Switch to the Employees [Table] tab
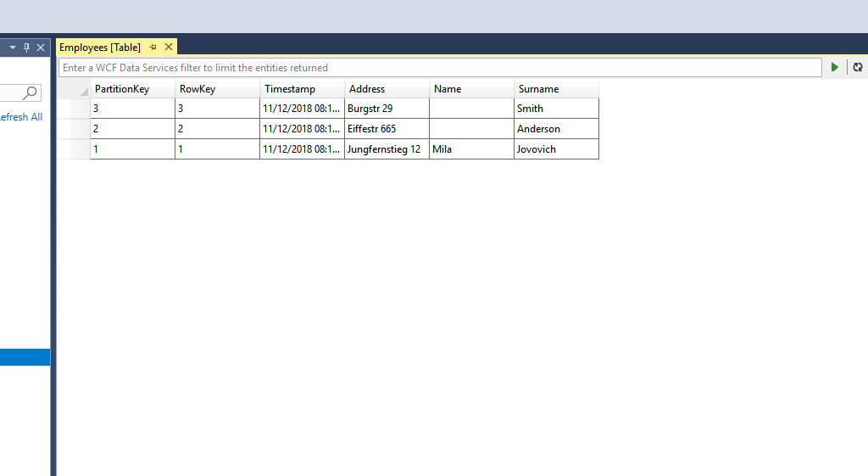 pos(100,48)
